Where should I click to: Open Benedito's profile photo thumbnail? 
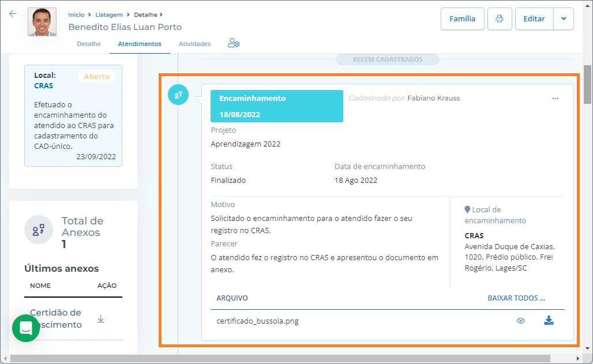coord(42,22)
